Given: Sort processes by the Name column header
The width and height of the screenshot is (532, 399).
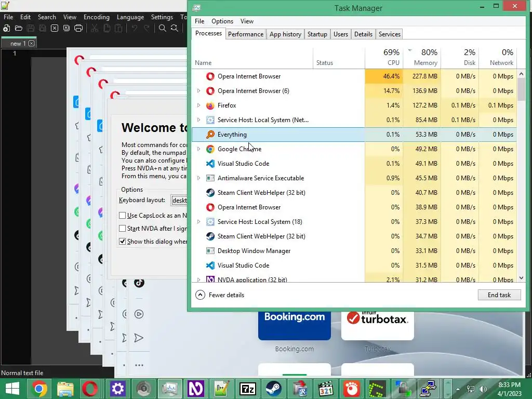Looking at the screenshot, I should 252,58.
